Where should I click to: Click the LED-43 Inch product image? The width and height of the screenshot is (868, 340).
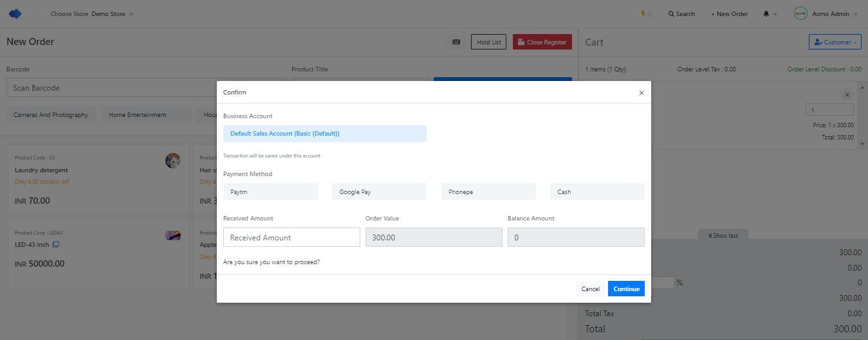click(172, 236)
